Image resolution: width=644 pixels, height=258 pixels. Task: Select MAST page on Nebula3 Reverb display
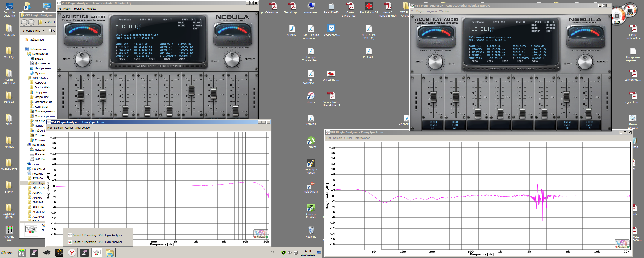point(505,61)
